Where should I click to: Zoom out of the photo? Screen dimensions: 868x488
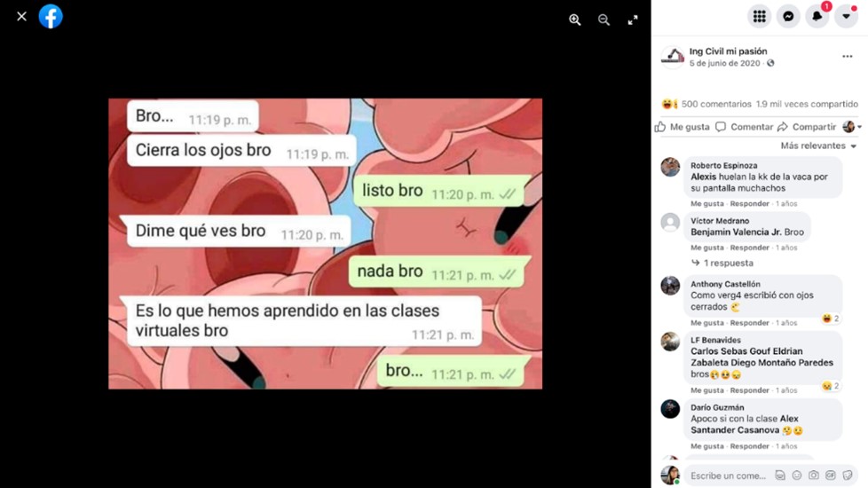click(x=604, y=20)
